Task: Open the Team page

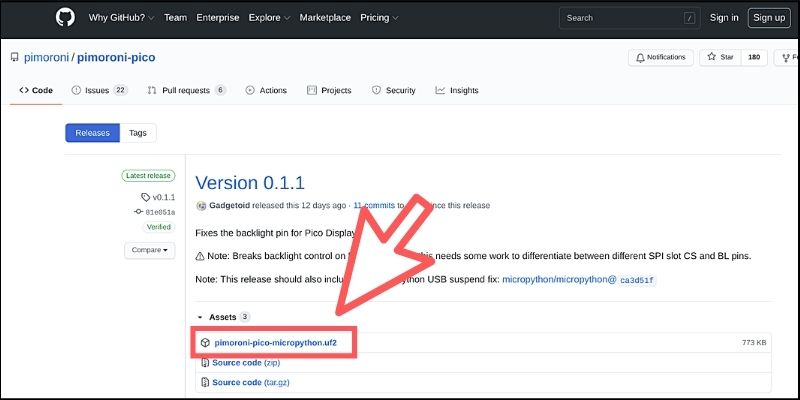Action: click(x=176, y=18)
